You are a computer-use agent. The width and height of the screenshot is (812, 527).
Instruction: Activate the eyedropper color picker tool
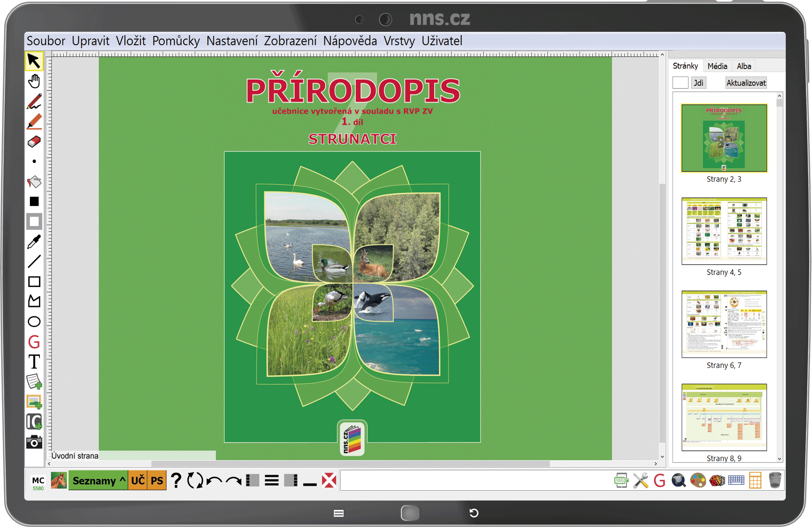click(x=34, y=242)
